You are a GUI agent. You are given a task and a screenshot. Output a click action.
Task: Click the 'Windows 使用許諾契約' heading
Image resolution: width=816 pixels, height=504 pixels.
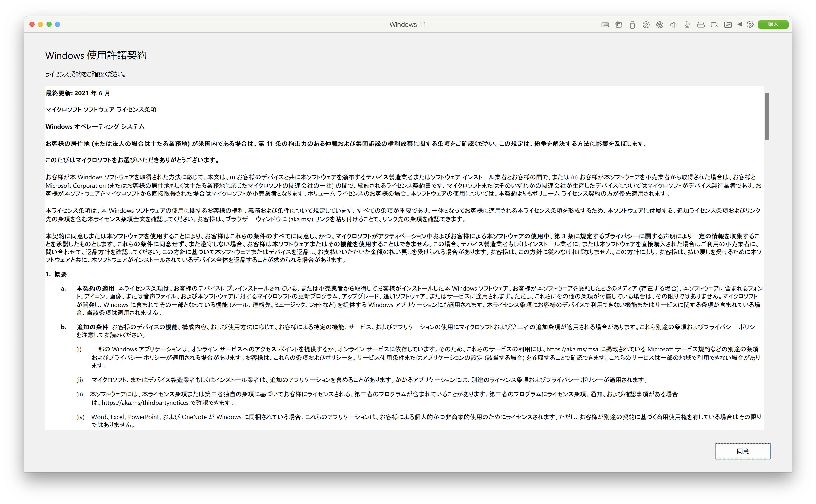click(x=96, y=55)
